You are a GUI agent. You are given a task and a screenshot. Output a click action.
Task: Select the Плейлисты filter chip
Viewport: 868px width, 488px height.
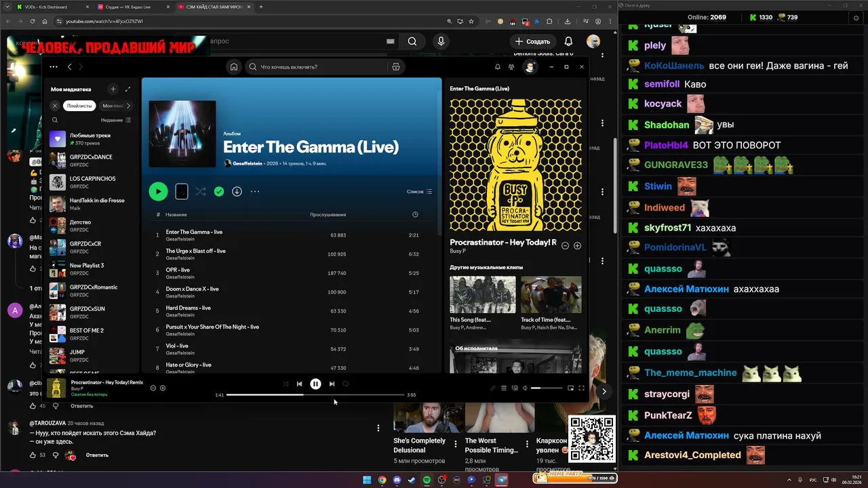pos(79,106)
